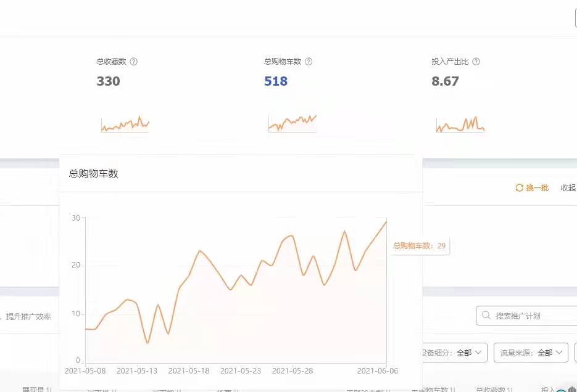Select the sparkline under the 518 value

coord(293,123)
